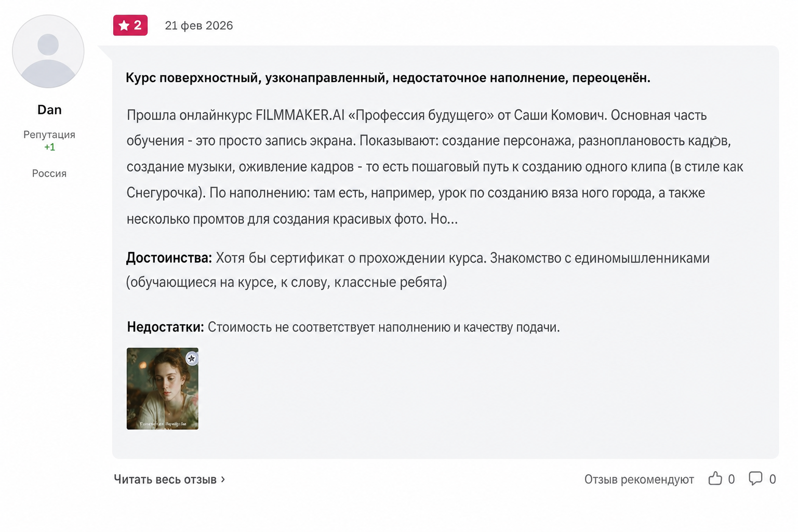The image size is (798, 532).
Task: Click the date "21 фев 2026"
Action: pos(198,25)
